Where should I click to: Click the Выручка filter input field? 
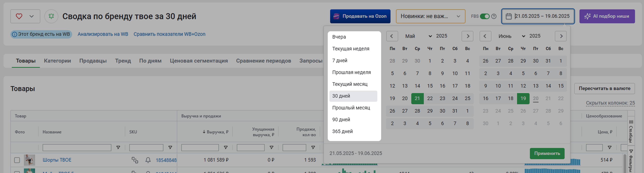(x=200, y=147)
